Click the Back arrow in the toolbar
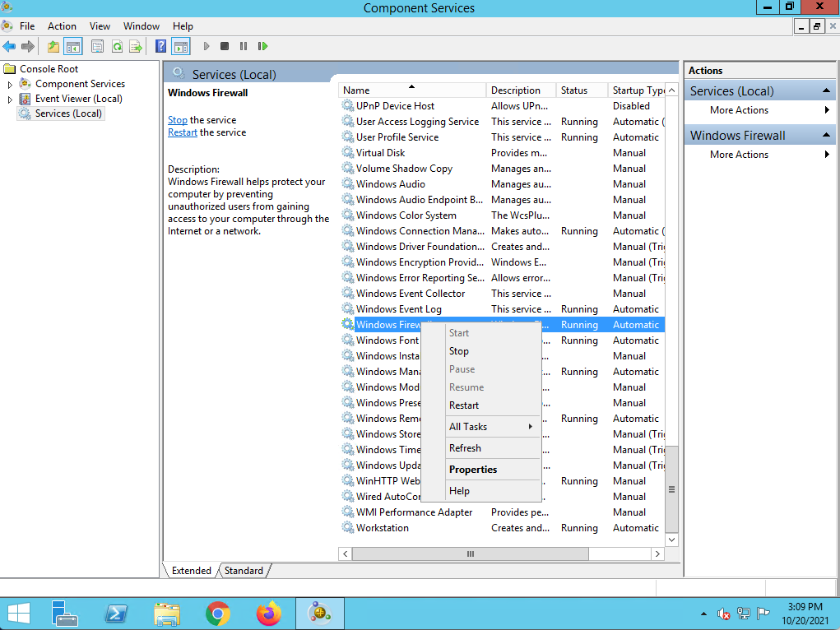 [9, 47]
